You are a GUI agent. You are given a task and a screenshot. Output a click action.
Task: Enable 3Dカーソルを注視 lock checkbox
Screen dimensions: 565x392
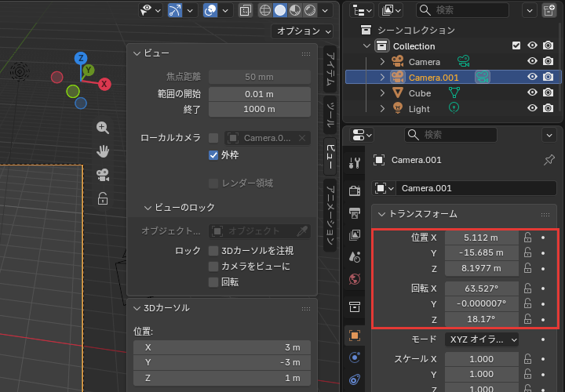tap(213, 251)
